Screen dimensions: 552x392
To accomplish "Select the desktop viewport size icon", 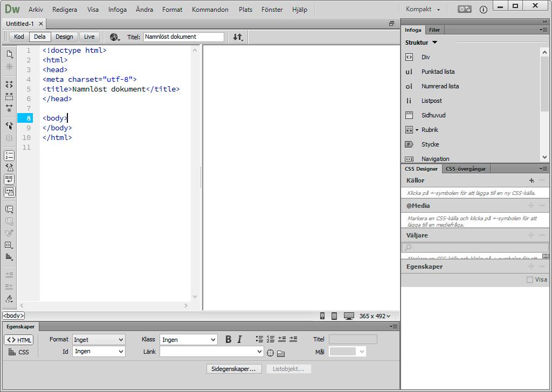I will pyautogui.click(x=349, y=316).
